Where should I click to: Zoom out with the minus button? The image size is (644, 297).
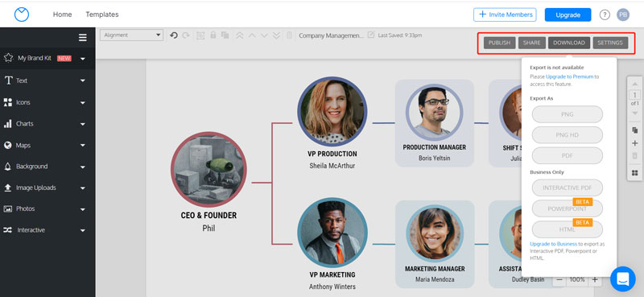559,280
